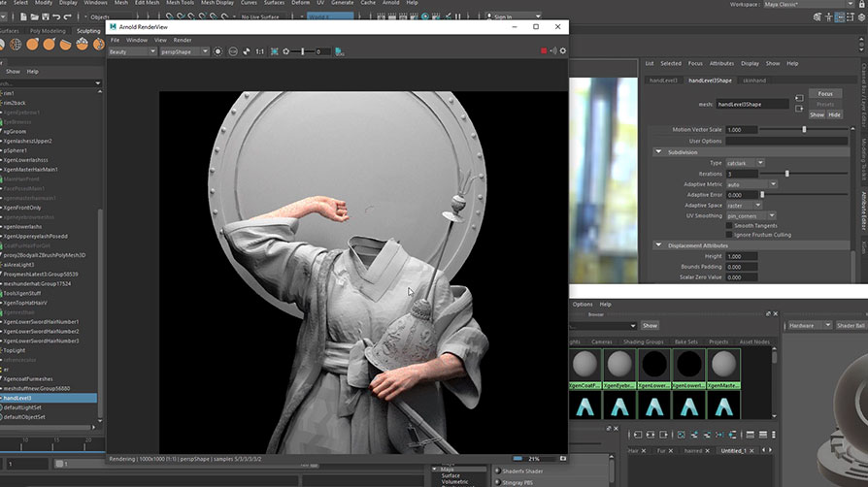Click Hypershade input connections icon

pos(638,435)
